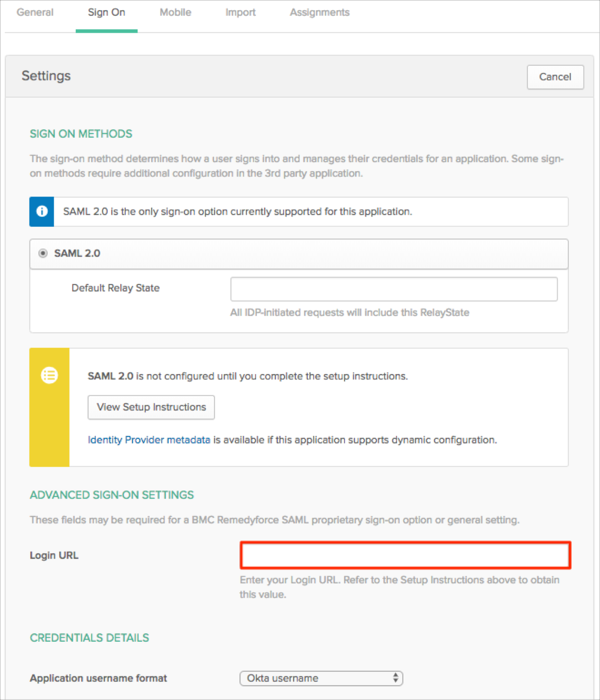
Task: Click into the Login URL field
Action: pos(405,555)
